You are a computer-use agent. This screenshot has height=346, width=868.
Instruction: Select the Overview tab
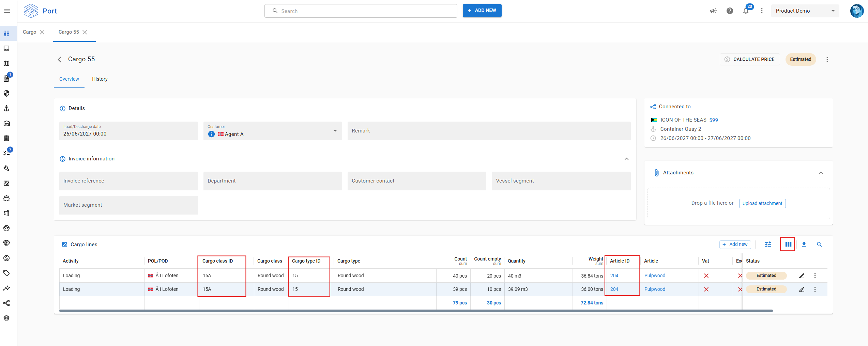click(69, 79)
